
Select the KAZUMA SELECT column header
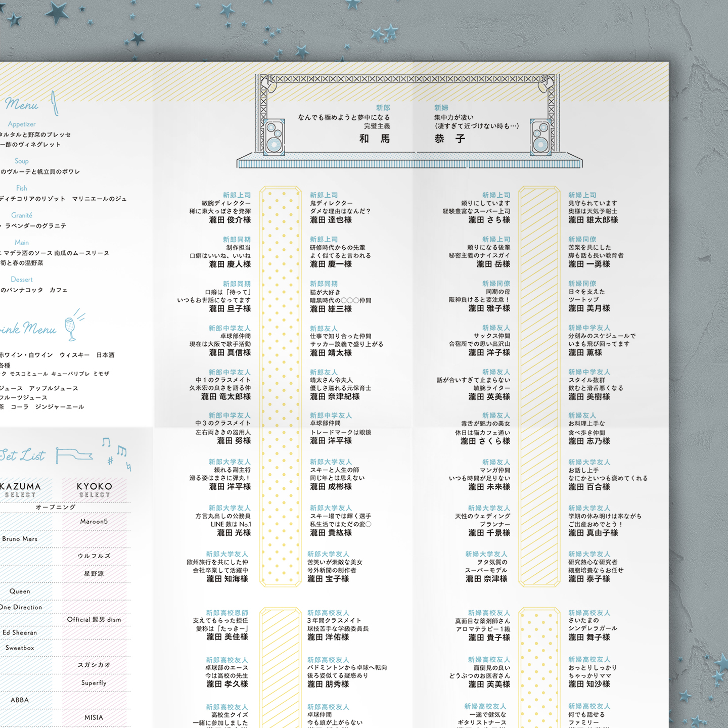click(x=20, y=490)
